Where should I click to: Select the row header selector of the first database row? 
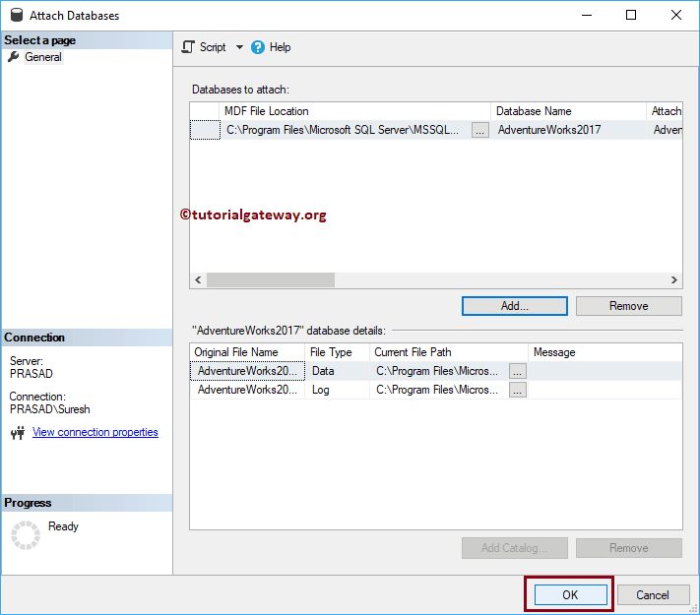tap(205, 130)
